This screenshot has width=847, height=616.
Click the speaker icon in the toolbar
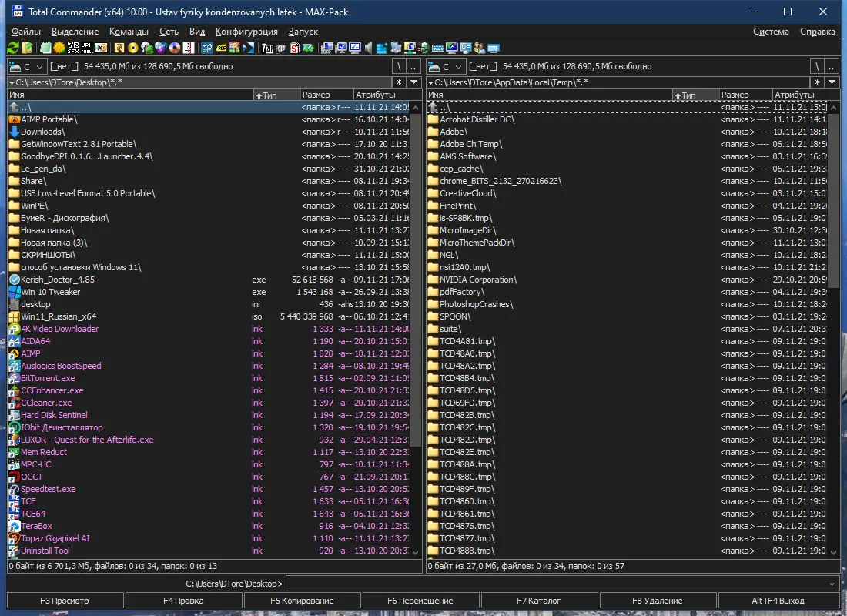coord(368,48)
